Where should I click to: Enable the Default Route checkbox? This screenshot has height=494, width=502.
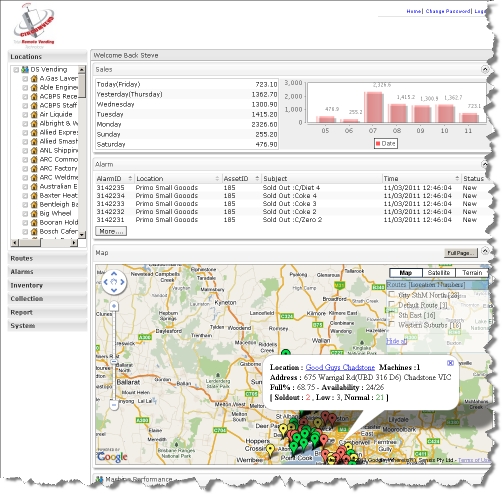(392, 305)
